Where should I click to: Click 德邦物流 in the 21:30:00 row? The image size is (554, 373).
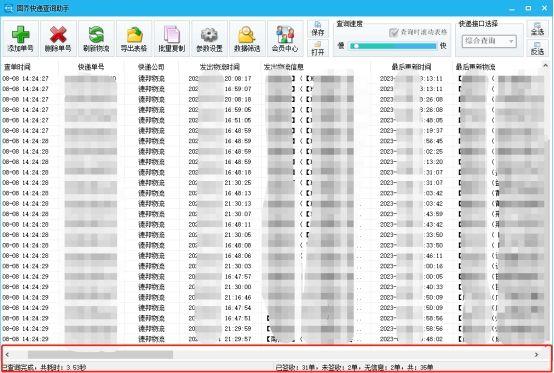pyautogui.click(x=151, y=287)
